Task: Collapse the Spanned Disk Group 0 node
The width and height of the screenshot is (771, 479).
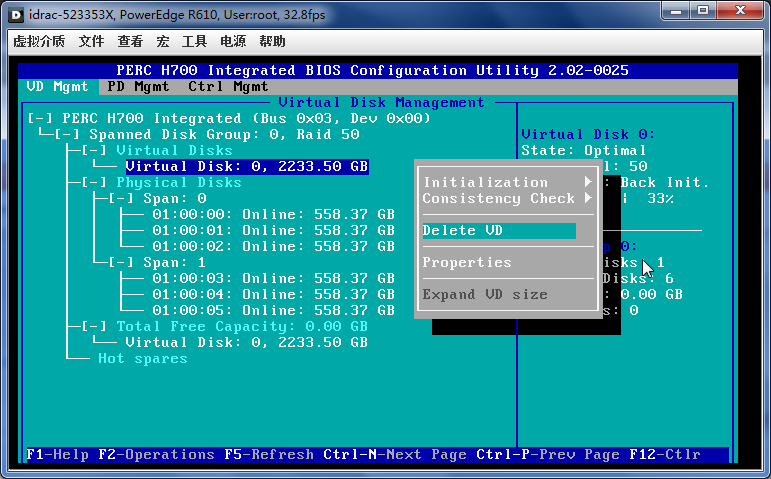Action: [67, 135]
